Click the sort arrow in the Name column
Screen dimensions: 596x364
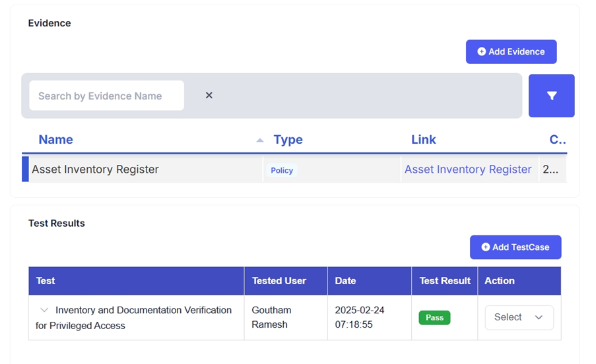tap(259, 140)
